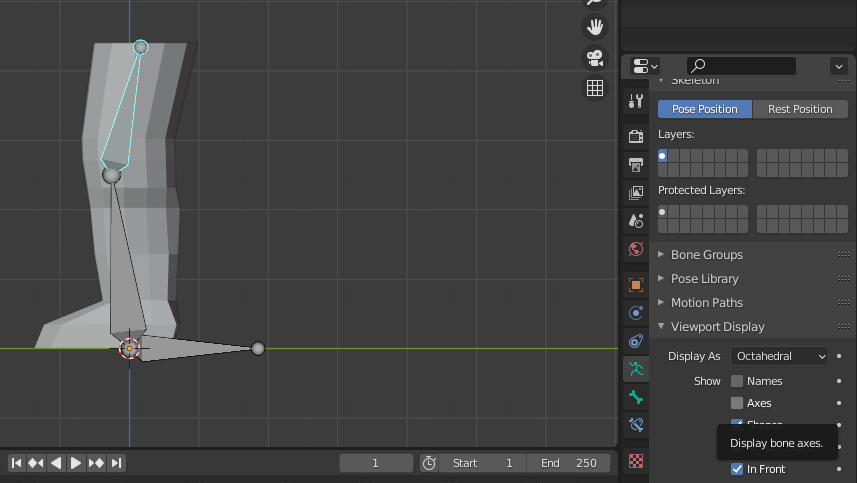The image size is (857, 483).
Task: Click the properties search field
Action: coord(741,66)
